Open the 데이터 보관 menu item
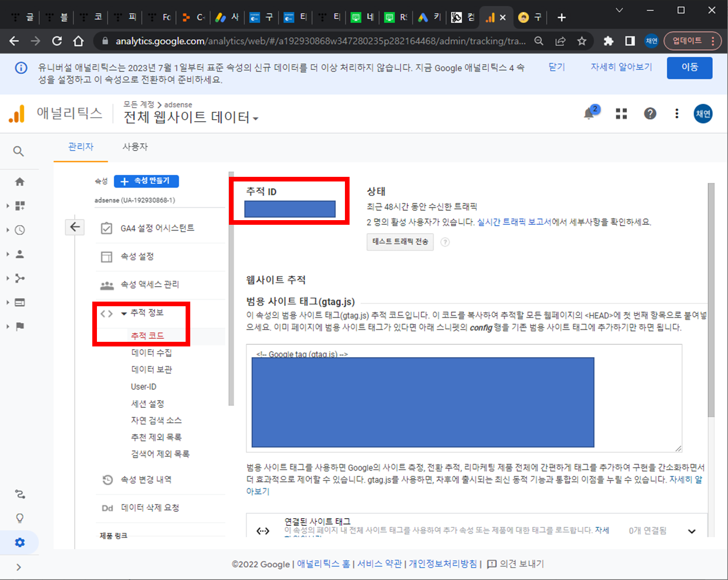 (x=152, y=370)
